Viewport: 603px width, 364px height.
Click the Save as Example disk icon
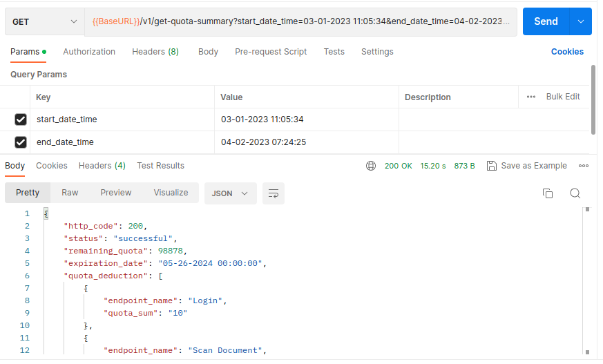492,166
